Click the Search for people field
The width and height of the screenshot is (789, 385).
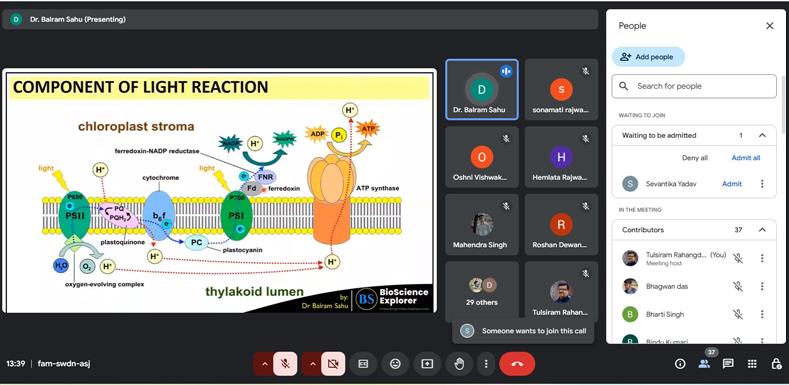click(694, 86)
